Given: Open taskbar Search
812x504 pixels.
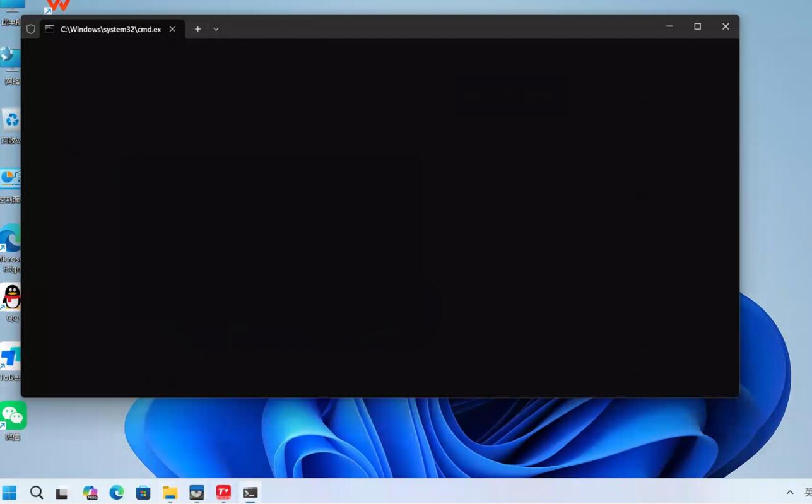Looking at the screenshot, I should coord(37,493).
